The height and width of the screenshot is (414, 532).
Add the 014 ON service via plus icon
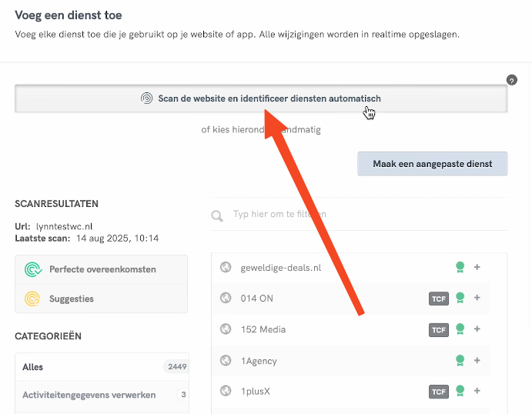coord(477,298)
